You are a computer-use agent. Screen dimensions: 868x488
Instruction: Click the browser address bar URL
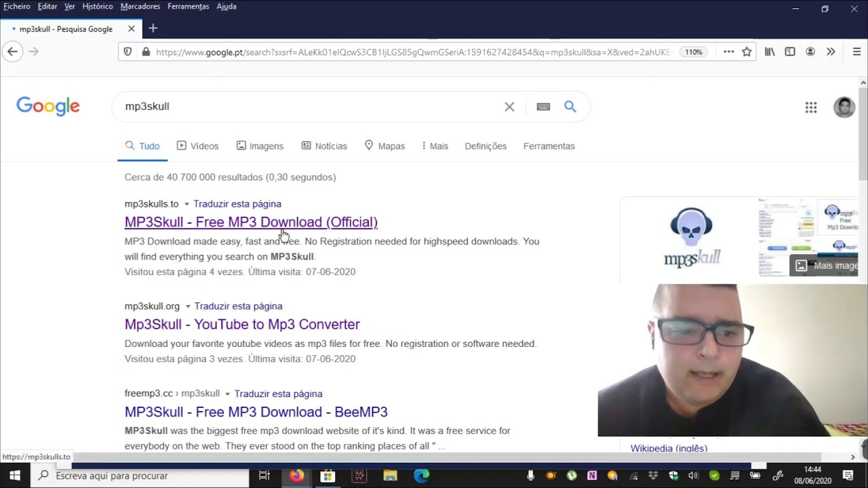414,52
